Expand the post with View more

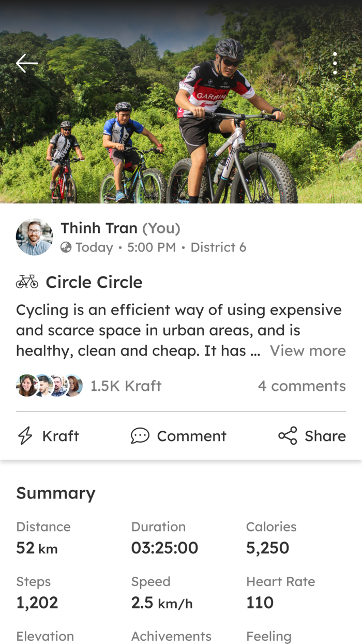click(308, 351)
